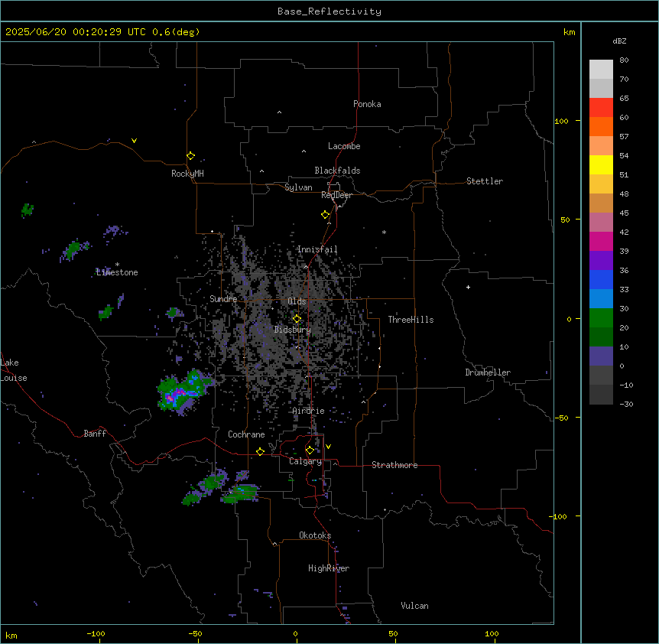Select the Sundre label

pyautogui.click(x=223, y=299)
